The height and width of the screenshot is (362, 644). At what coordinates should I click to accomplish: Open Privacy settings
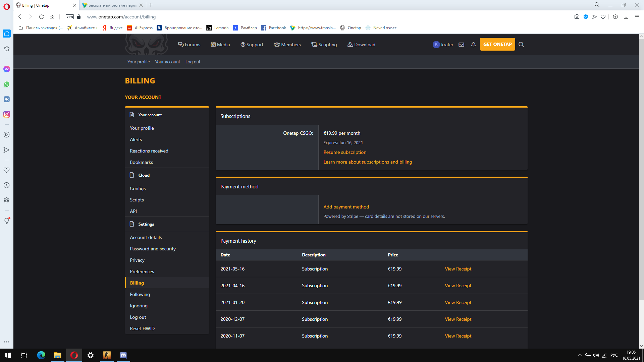pos(167,260)
